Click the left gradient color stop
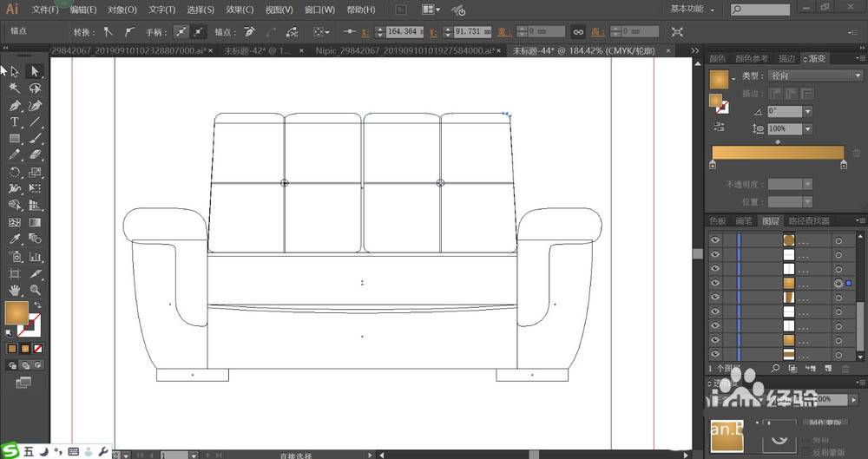Viewport: 868px width, 459px height. coord(713,164)
